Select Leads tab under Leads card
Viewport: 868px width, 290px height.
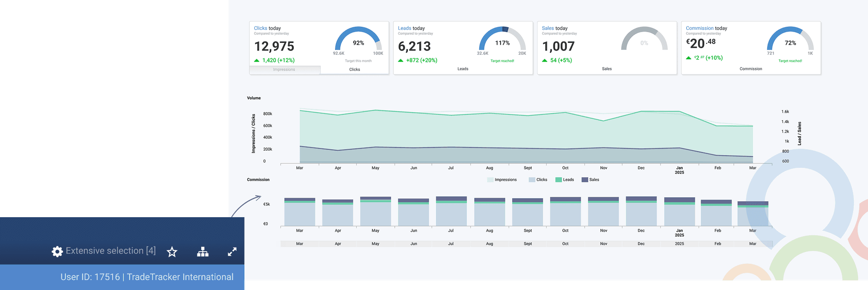click(x=463, y=69)
